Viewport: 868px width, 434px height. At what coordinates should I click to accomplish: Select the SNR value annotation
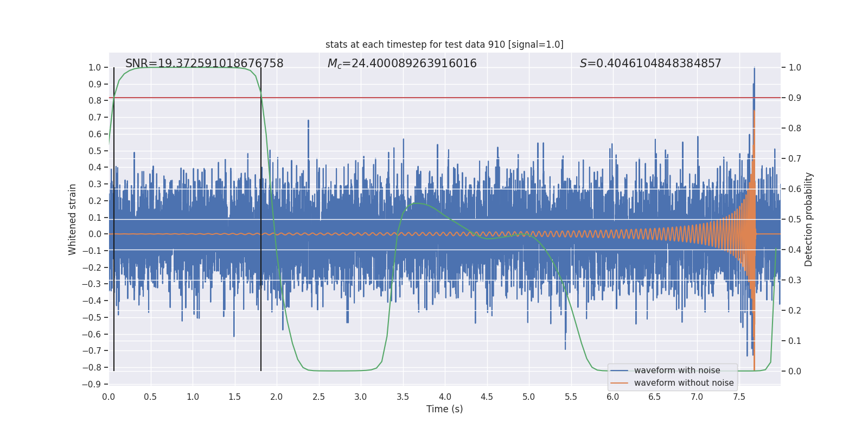tap(204, 63)
